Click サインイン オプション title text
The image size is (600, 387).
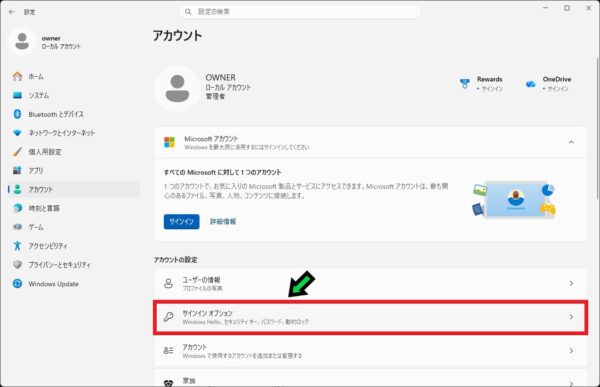(x=207, y=313)
